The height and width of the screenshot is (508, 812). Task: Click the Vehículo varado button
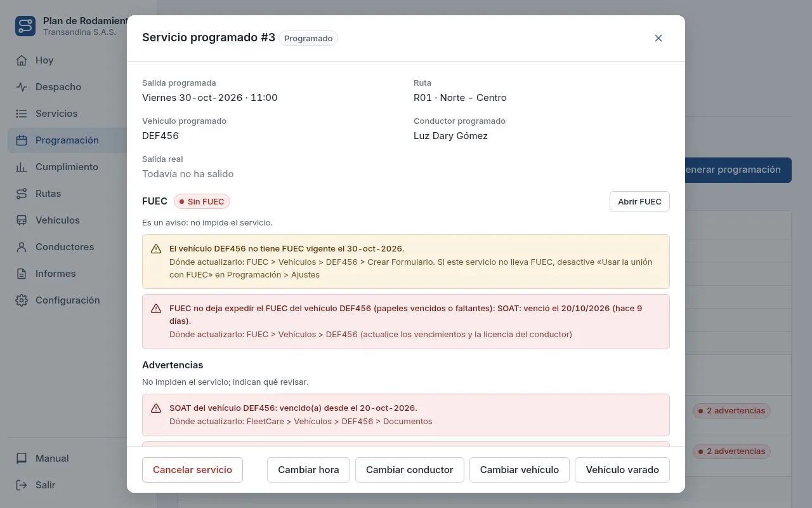[x=622, y=470]
